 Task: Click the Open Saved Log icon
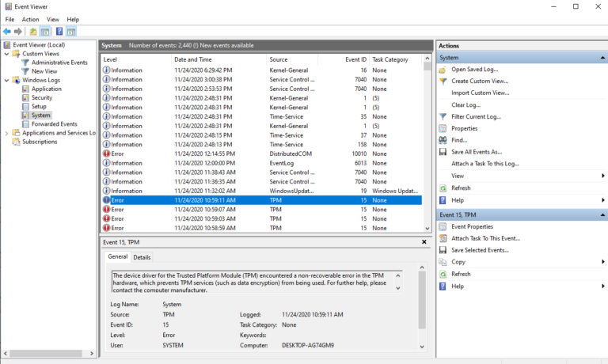tap(443, 70)
